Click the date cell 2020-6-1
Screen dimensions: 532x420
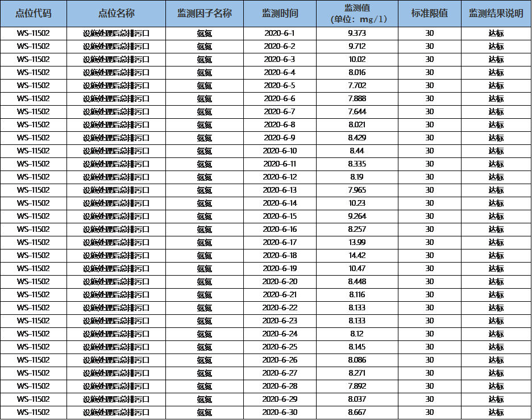click(x=280, y=34)
